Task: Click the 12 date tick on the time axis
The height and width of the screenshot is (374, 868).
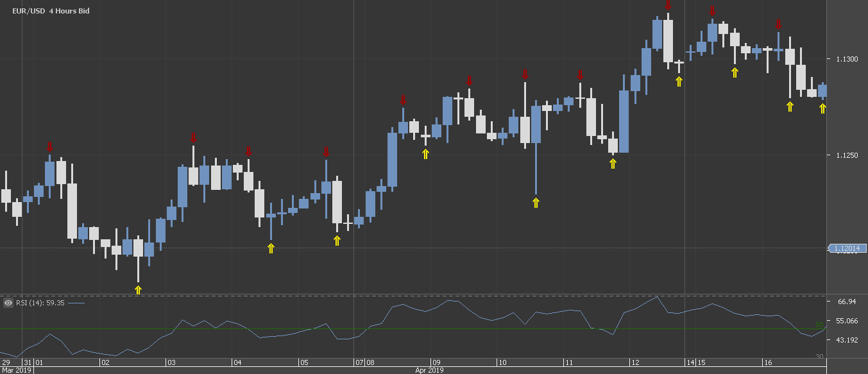Action: pyautogui.click(x=634, y=362)
